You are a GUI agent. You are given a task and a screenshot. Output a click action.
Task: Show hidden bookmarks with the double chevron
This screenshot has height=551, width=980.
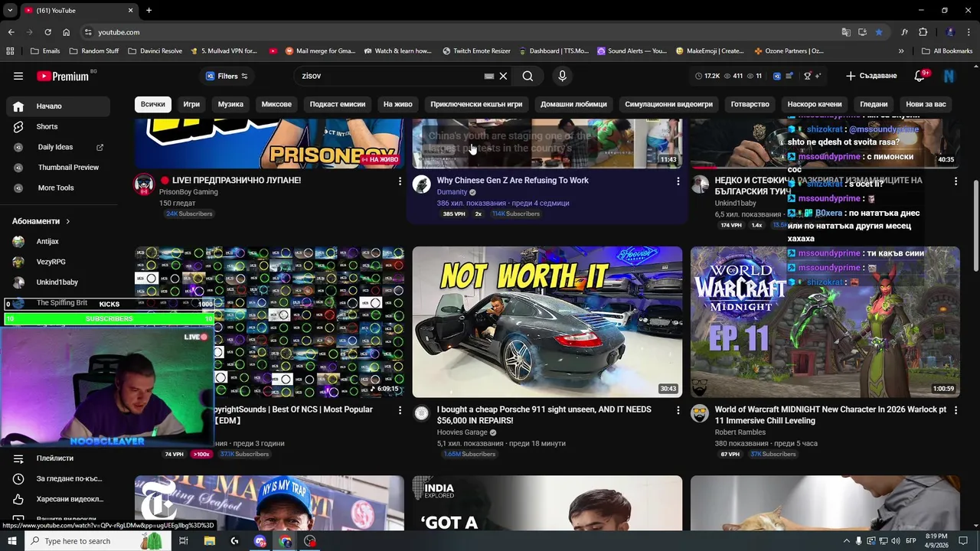point(901,51)
